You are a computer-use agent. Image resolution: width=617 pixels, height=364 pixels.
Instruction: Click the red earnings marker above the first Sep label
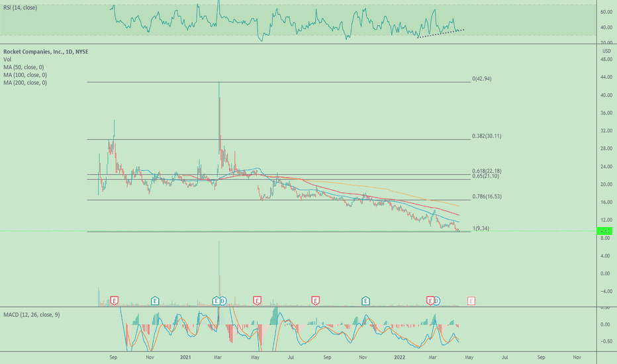(114, 301)
